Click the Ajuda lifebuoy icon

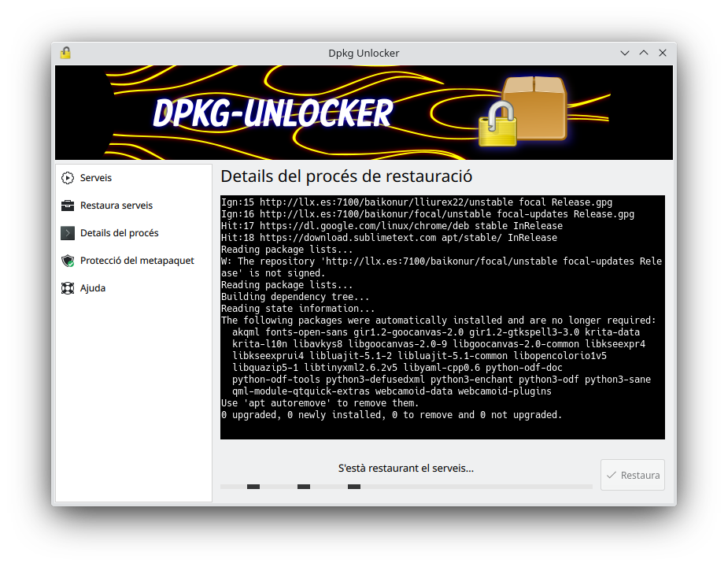(x=68, y=288)
